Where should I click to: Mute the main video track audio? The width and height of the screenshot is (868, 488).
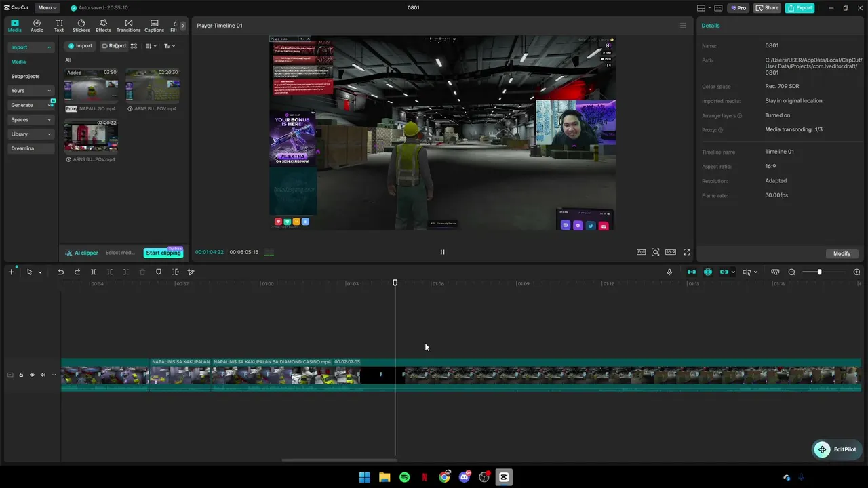coord(42,375)
